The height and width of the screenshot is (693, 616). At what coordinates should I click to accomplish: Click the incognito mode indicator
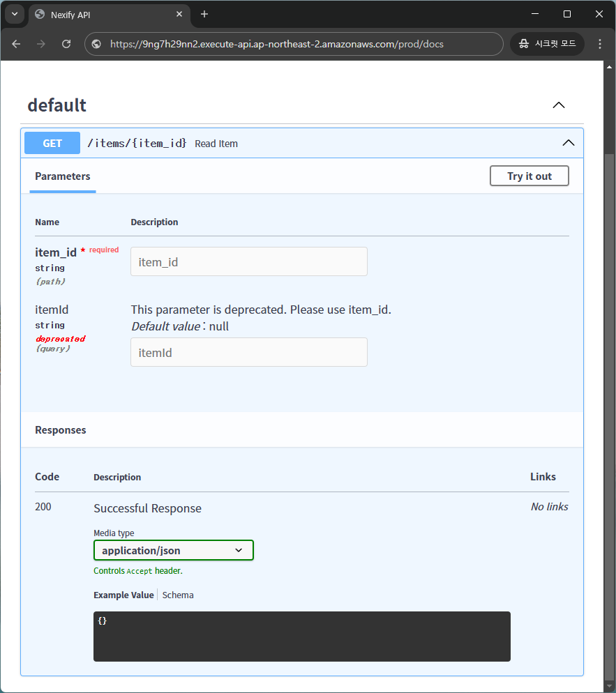[x=548, y=44]
